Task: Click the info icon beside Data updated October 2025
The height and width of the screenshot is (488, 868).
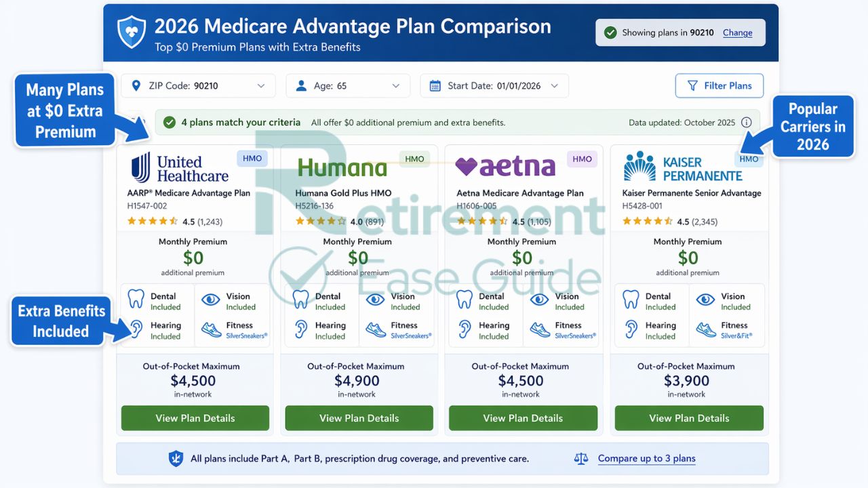Action: point(747,123)
